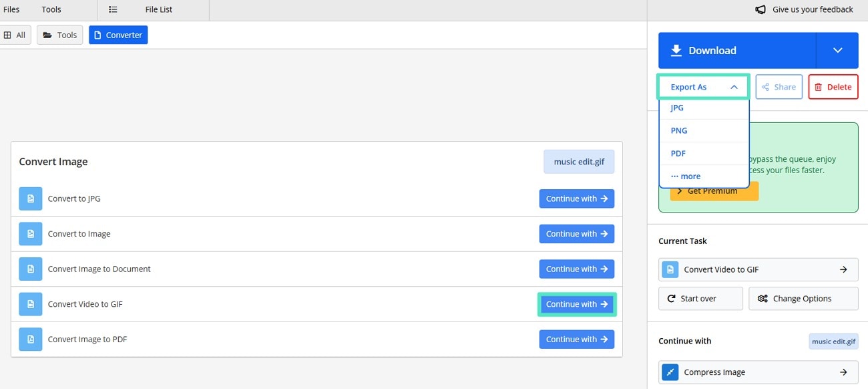
Task: Expand more export formats
Action: tap(686, 176)
